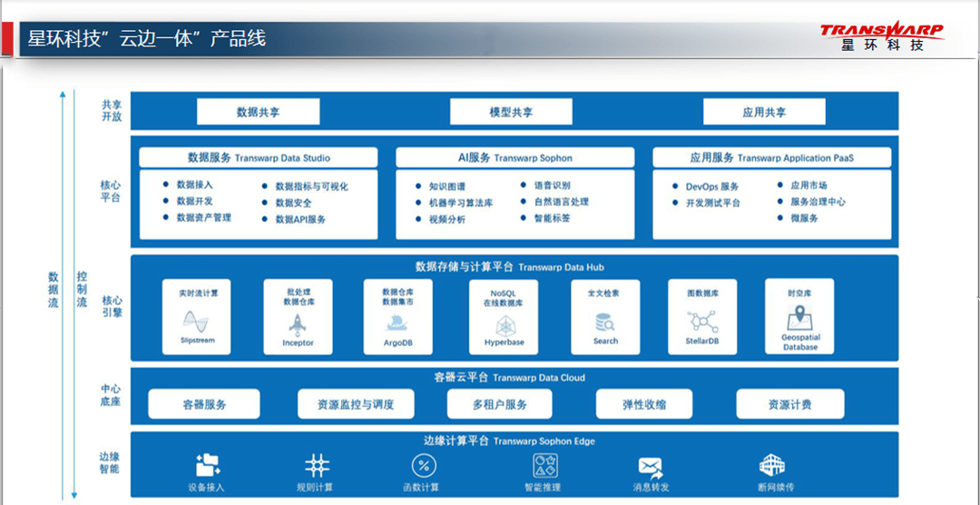
Task: Click the 数据安全 bullet item
Action: point(286,203)
